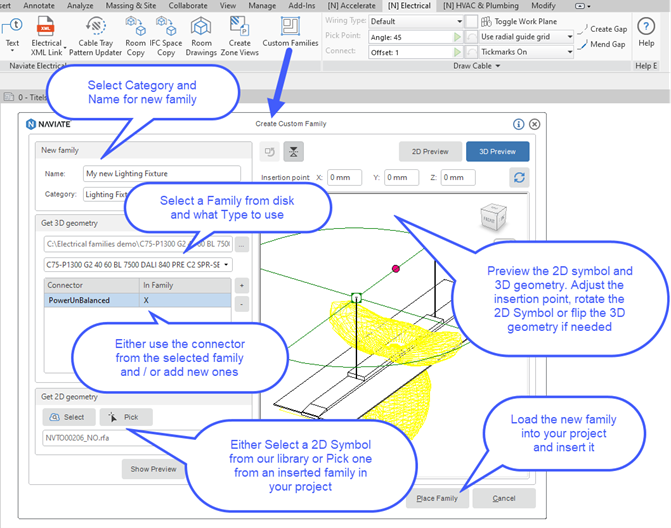Open info icon in Create Custom Family dialog

(518, 124)
